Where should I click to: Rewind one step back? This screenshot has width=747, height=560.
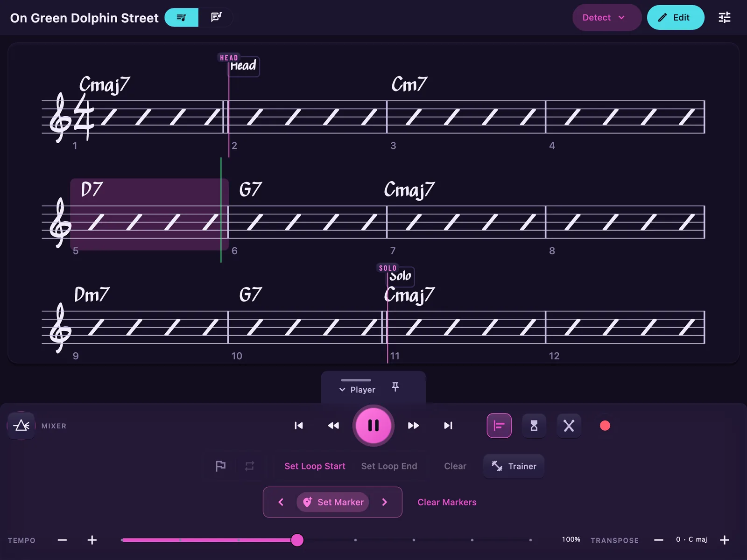(333, 426)
